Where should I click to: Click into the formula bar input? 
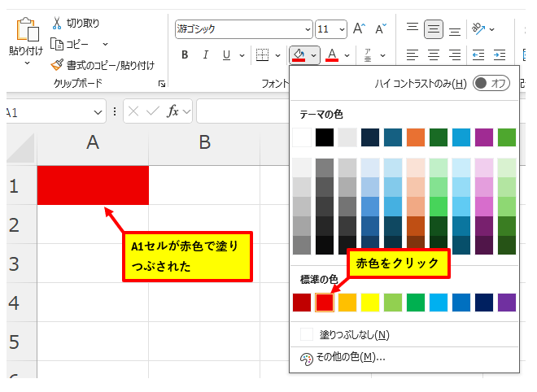pos(243,111)
